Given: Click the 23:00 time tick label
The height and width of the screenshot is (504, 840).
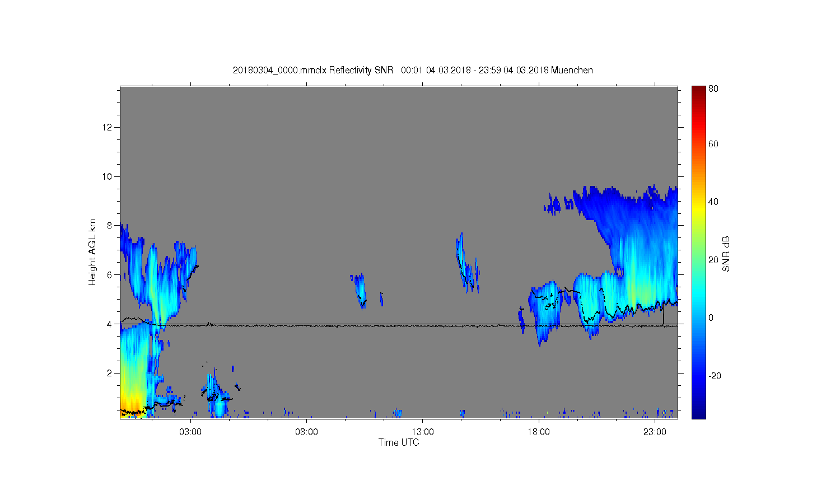Looking at the screenshot, I should pos(655,432).
